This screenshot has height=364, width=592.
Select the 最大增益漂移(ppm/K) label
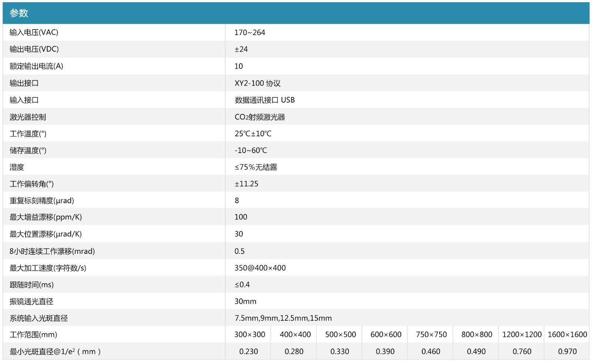(x=46, y=217)
